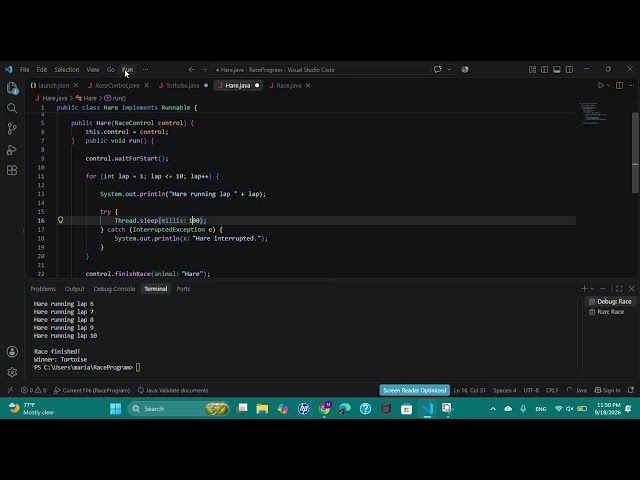Expand the run button dropdown arrow
This screenshot has height=480, width=640.
point(608,85)
